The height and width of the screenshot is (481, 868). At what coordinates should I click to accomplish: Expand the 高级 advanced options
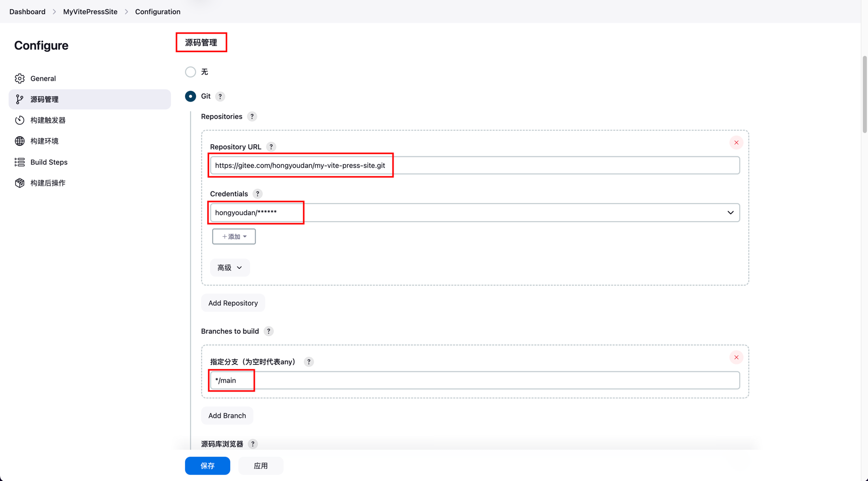[230, 268]
